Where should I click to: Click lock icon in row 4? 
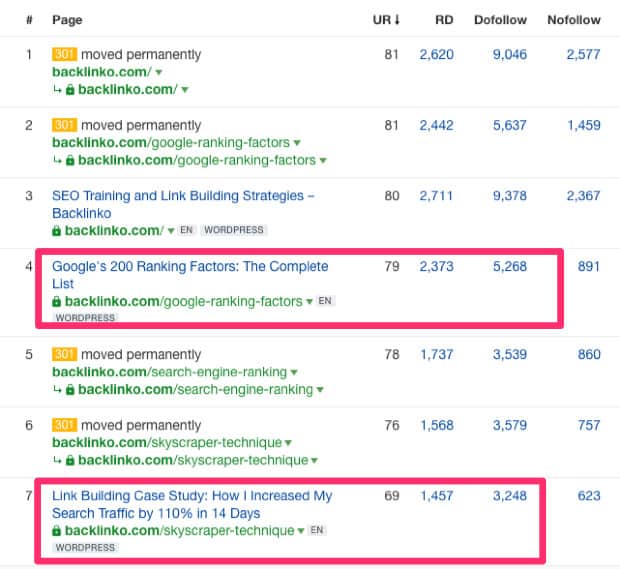57,301
